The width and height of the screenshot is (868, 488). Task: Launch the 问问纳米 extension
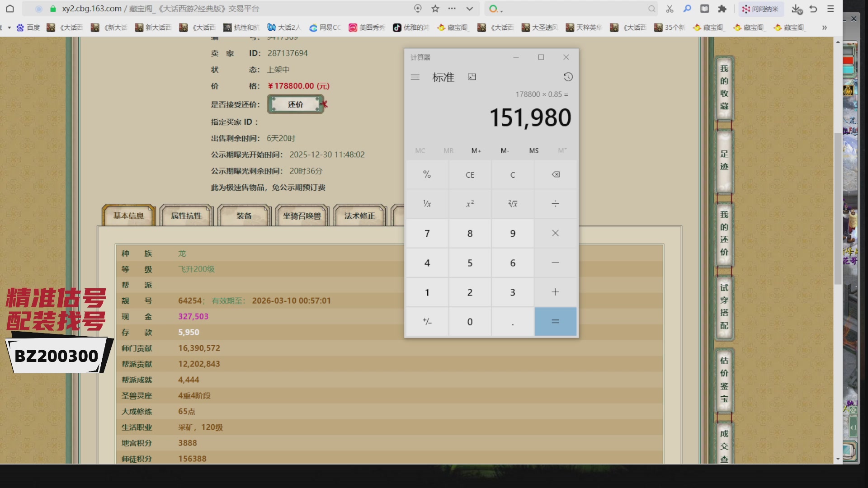tap(760, 9)
